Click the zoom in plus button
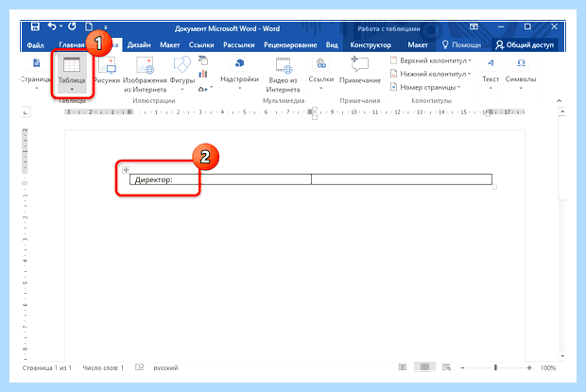586x392 pixels. (529, 367)
